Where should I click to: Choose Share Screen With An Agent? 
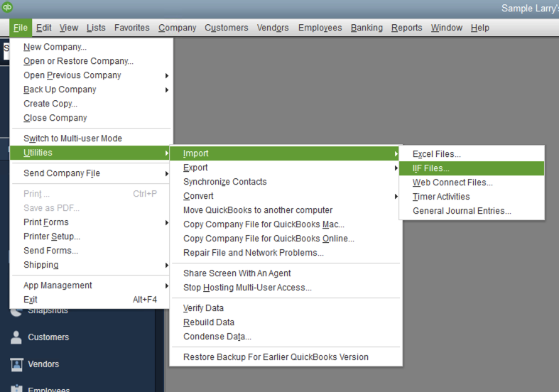click(x=286, y=273)
